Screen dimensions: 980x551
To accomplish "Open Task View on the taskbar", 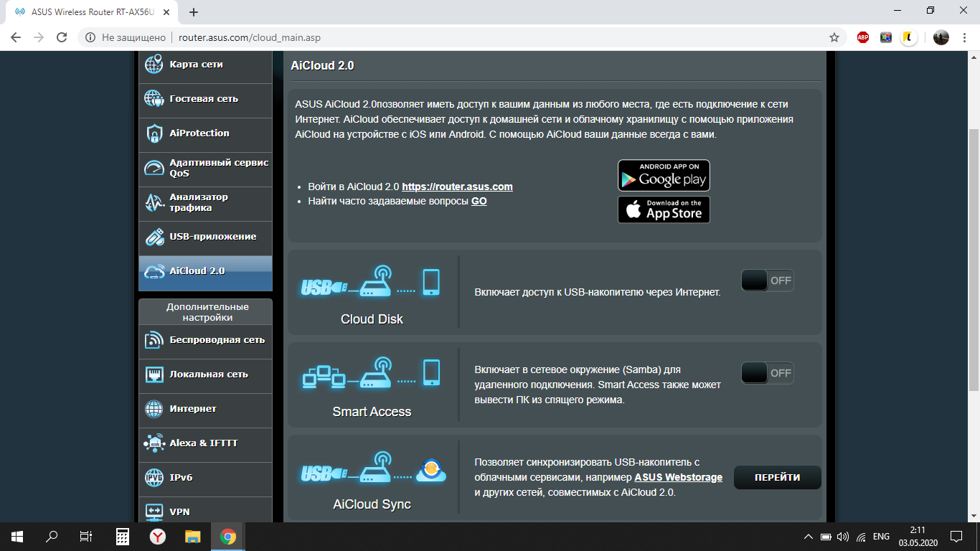I will pyautogui.click(x=86, y=536).
